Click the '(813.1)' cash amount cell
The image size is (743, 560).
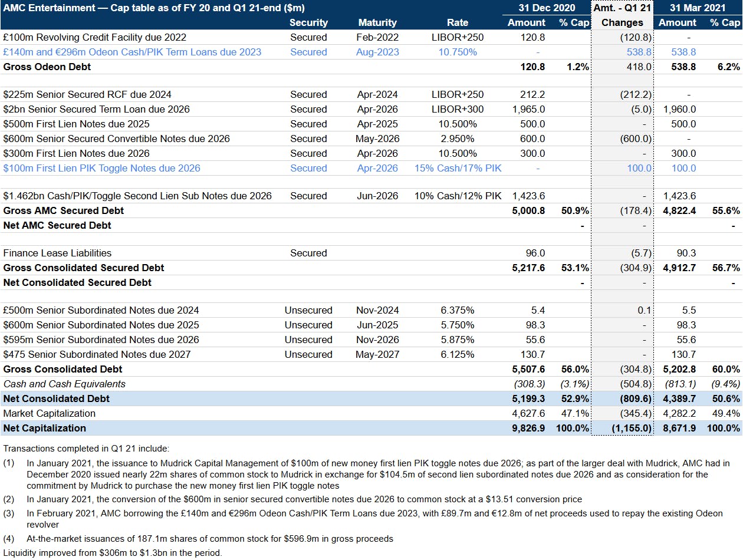coord(680,384)
